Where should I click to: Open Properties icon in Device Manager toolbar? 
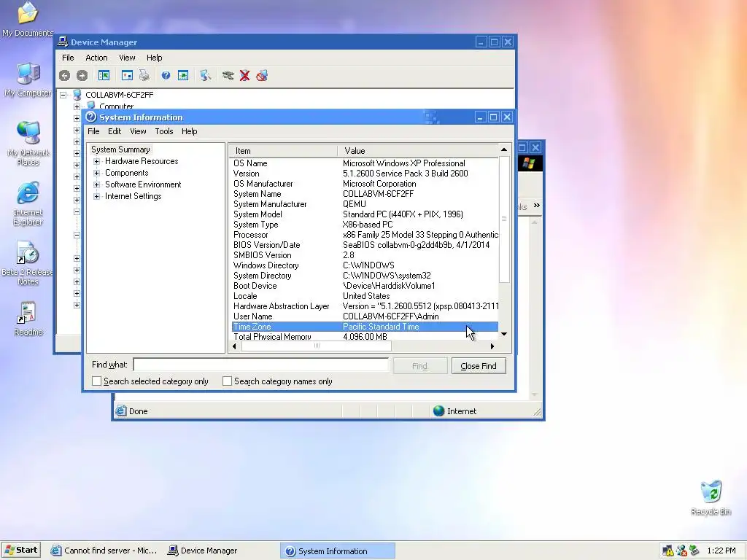[127, 75]
